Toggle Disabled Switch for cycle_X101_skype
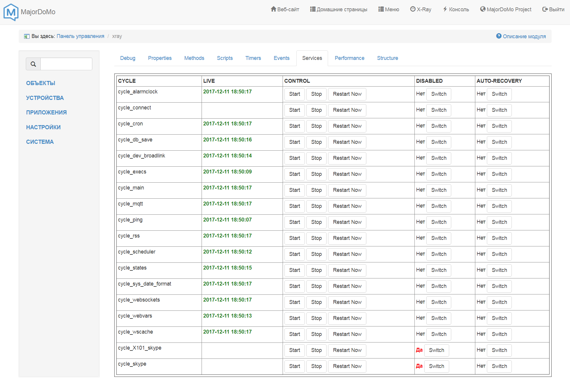 click(x=436, y=350)
